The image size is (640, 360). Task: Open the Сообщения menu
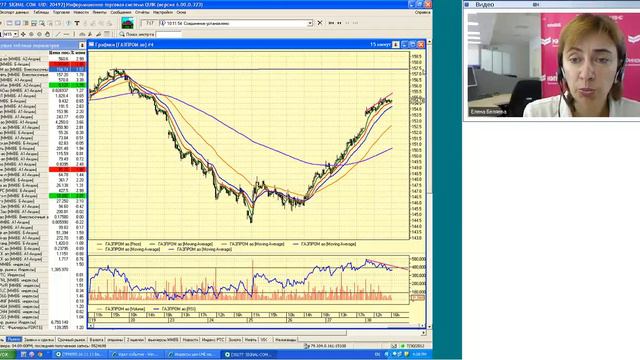click(x=121, y=12)
